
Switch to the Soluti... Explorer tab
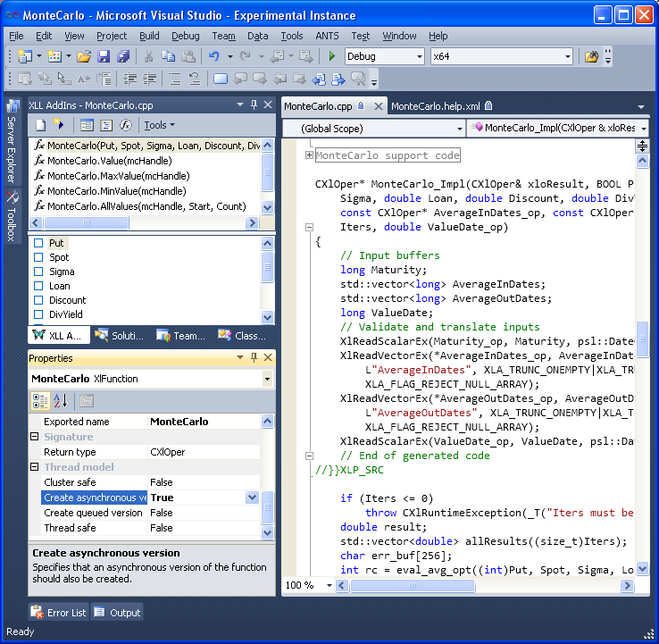coord(120,336)
